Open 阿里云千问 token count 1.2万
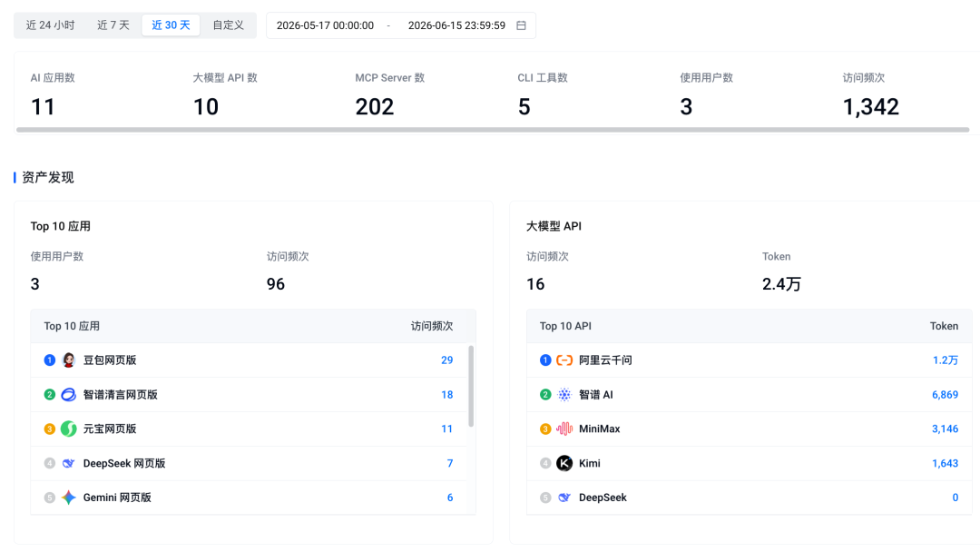The height and width of the screenshot is (552, 980). (x=946, y=360)
